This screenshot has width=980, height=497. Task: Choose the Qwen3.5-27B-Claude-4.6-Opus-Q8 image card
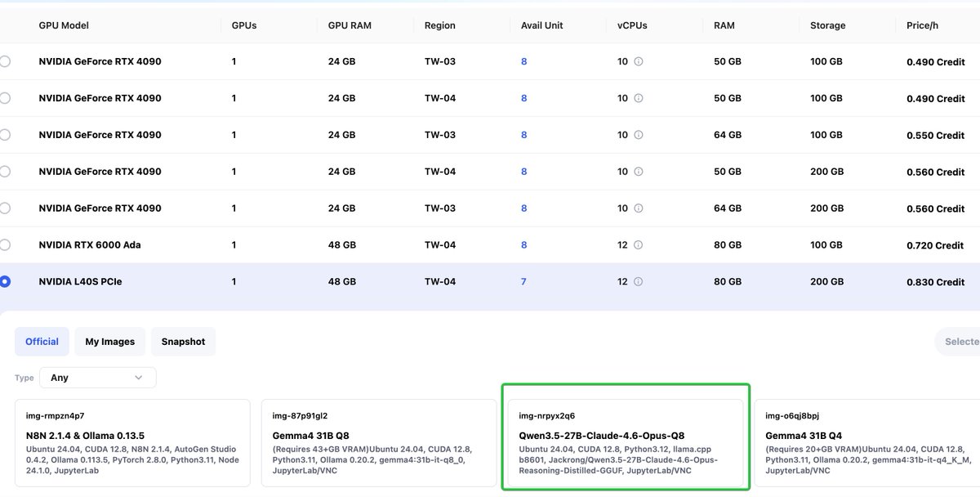tap(626, 442)
